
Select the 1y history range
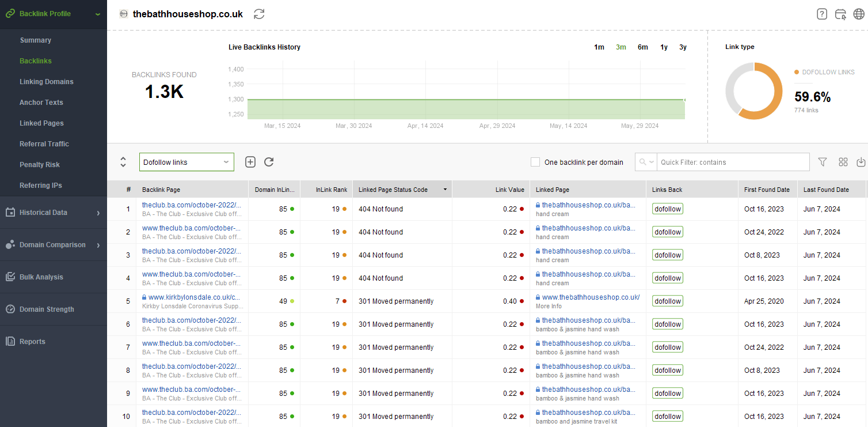point(664,47)
